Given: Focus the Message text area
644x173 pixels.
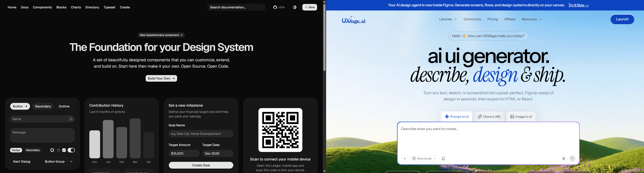Looking at the screenshot, I should click(x=42, y=135).
